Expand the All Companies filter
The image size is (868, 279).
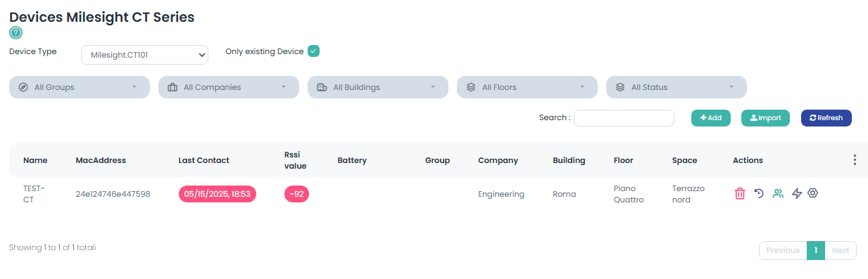click(x=229, y=87)
